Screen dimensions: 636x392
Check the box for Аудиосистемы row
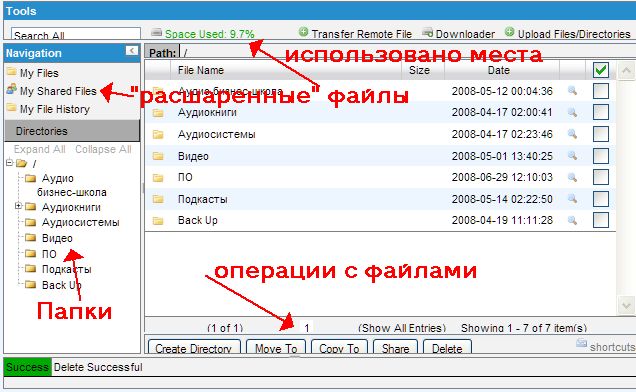click(601, 134)
